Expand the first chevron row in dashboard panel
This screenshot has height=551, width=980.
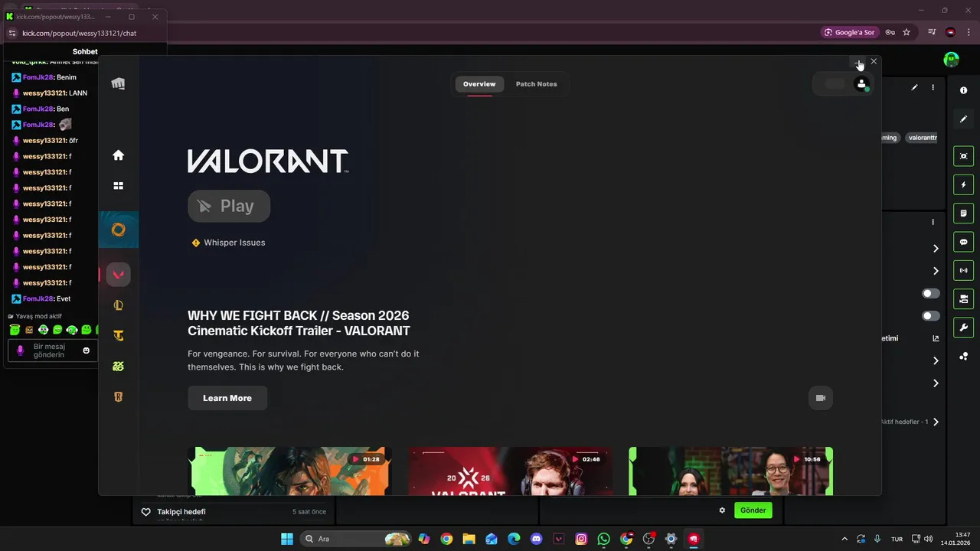click(x=936, y=248)
